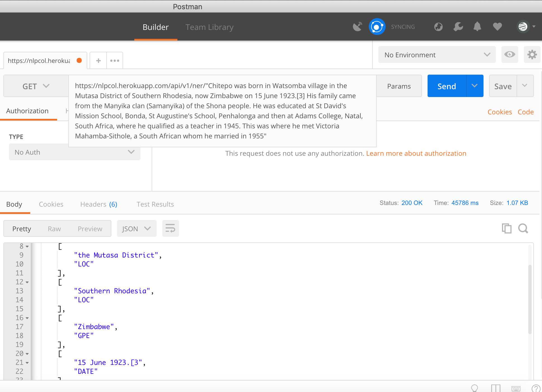Switch to Raw response view

pos(54,228)
